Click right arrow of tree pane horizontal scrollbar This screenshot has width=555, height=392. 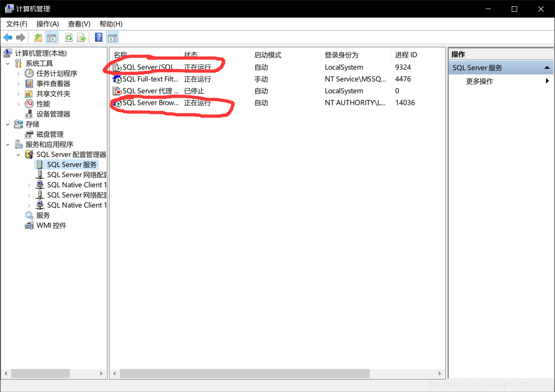101,374
